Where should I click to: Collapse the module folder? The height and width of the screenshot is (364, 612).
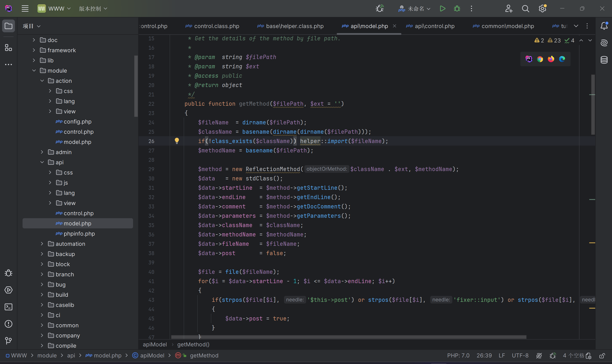[x=34, y=71]
